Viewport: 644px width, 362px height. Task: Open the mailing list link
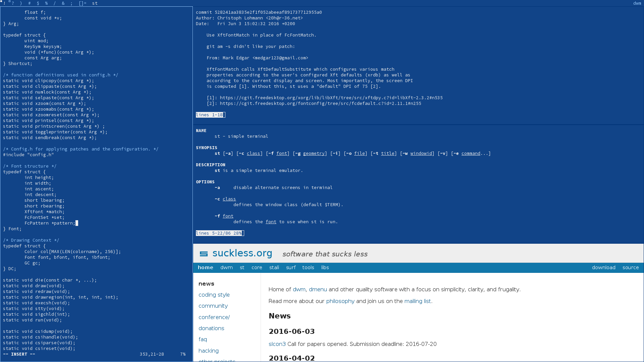coord(418,301)
